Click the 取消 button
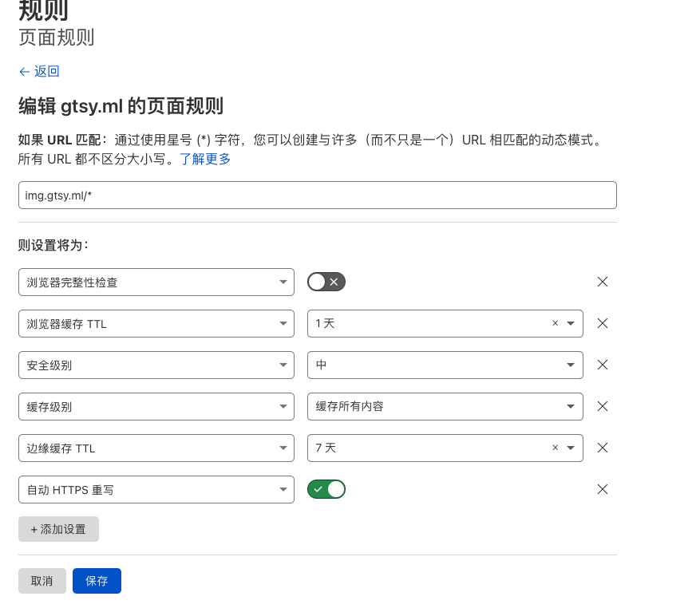Viewport: 696px width, 616px height. (42, 581)
